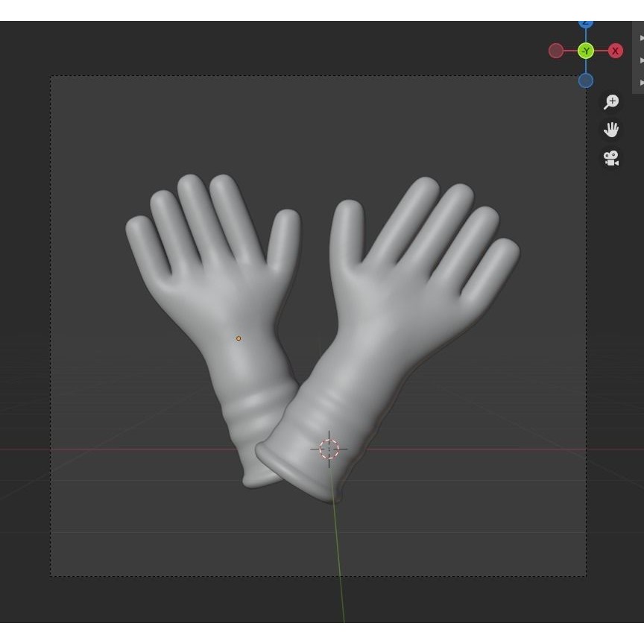Click the blue -Z ball below the gizmo
Screen dimensions: 644x644
586,80
